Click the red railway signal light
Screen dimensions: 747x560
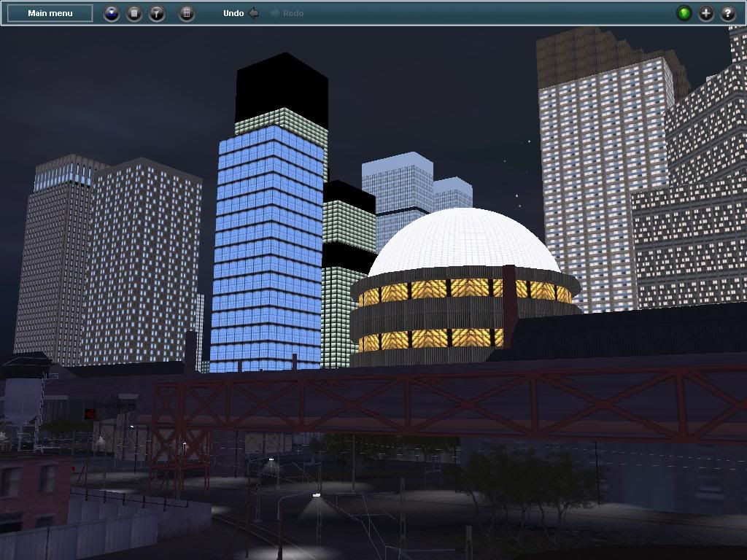pos(90,414)
